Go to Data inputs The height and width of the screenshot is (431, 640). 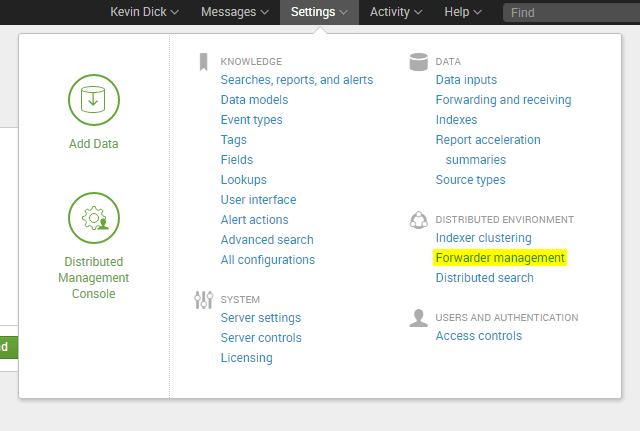click(x=466, y=80)
